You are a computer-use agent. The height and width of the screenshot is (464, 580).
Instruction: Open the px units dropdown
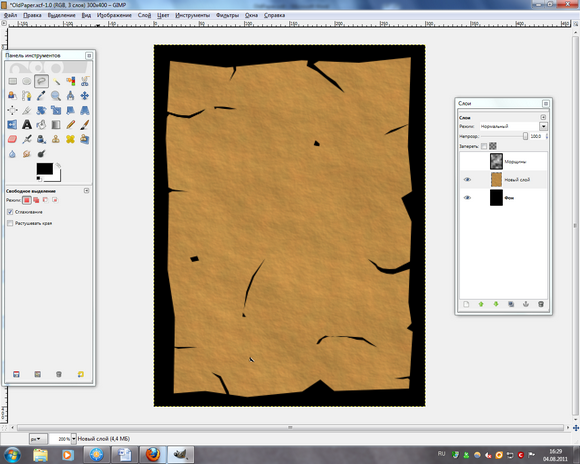[x=38, y=439]
